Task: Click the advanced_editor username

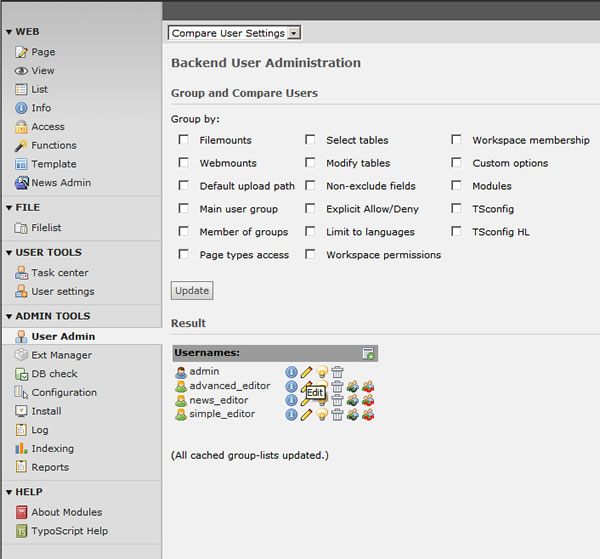Action: 230,386
